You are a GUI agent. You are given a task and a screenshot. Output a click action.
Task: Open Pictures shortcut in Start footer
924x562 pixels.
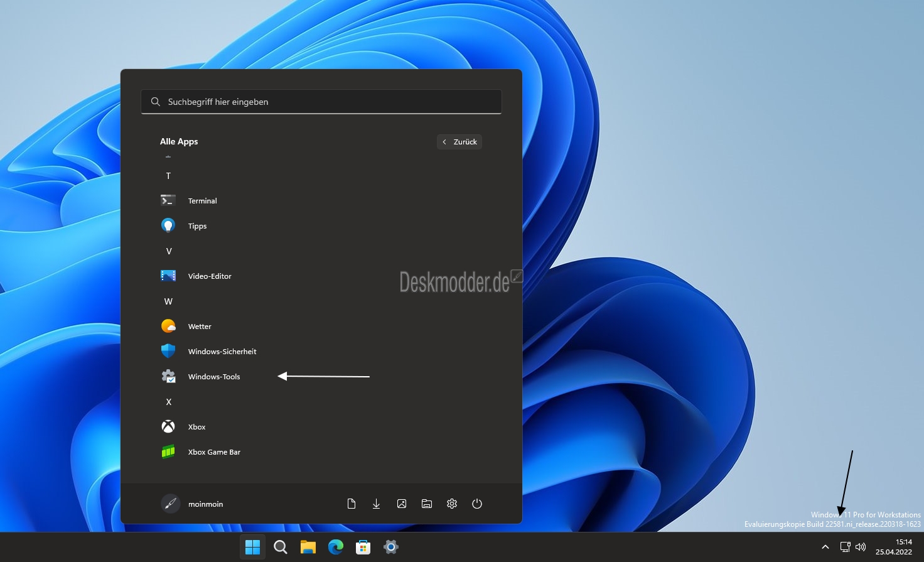[402, 504]
